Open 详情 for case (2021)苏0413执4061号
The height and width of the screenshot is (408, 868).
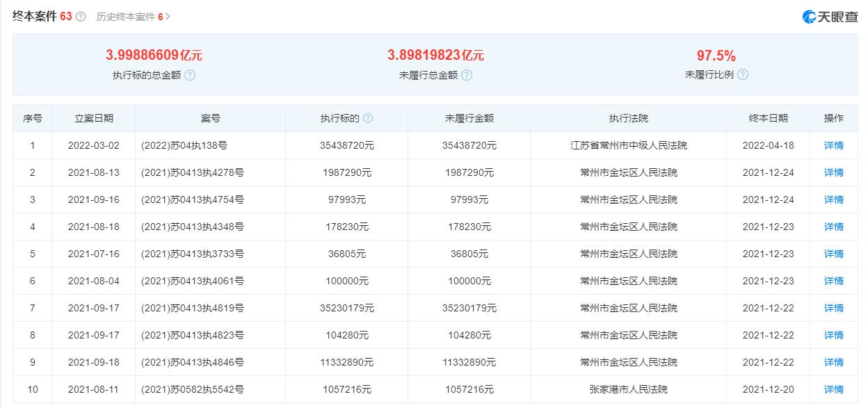(x=833, y=281)
